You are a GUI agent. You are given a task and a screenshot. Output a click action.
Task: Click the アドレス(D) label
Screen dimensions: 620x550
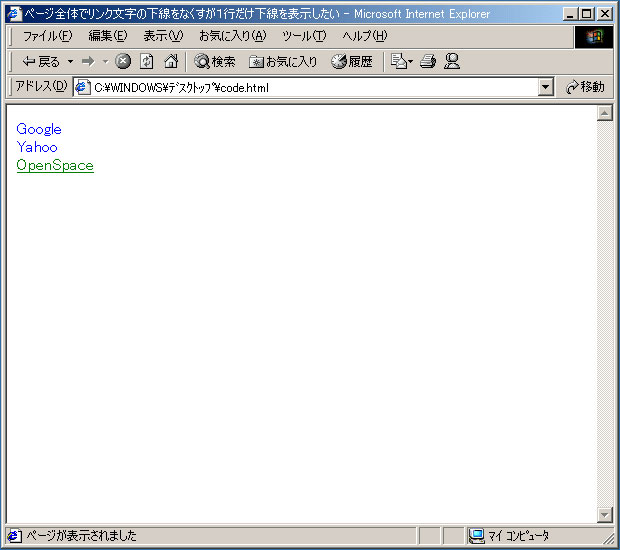pos(41,86)
